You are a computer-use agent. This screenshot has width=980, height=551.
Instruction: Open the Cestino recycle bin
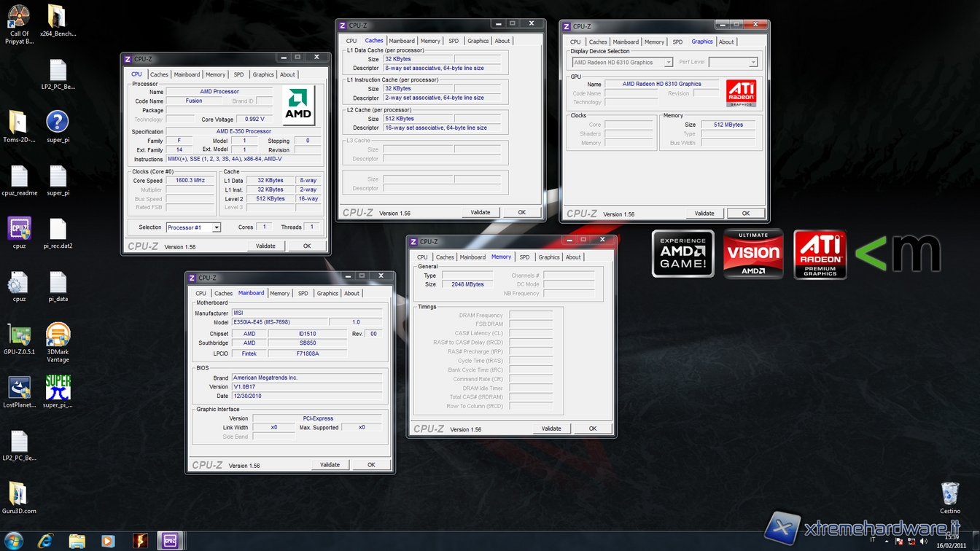tap(950, 494)
